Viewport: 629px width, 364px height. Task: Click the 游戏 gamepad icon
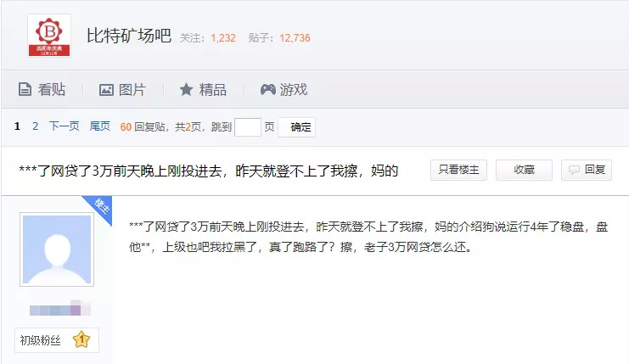(267, 89)
